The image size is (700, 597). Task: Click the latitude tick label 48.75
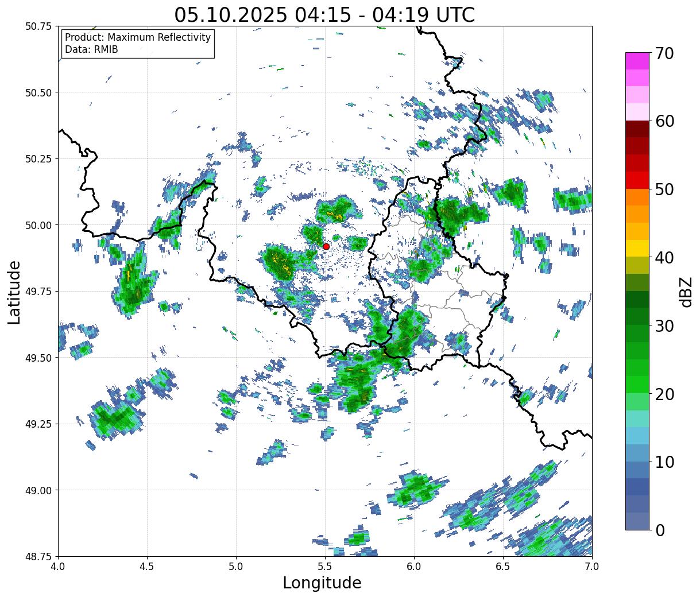point(38,556)
